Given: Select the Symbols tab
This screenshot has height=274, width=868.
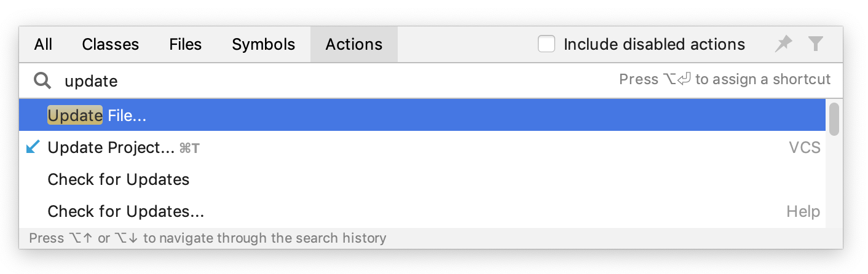Looking at the screenshot, I should click(x=263, y=44).
